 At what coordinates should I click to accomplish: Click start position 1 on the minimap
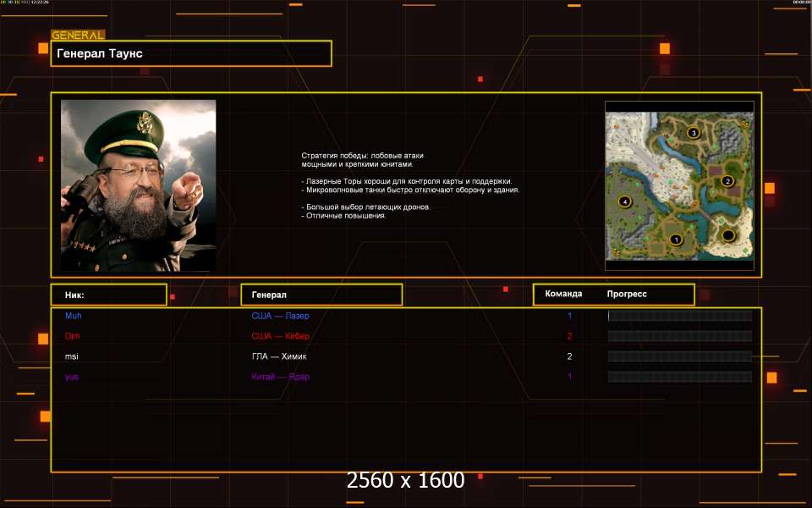pyautogui.click(x=675, y=240)
